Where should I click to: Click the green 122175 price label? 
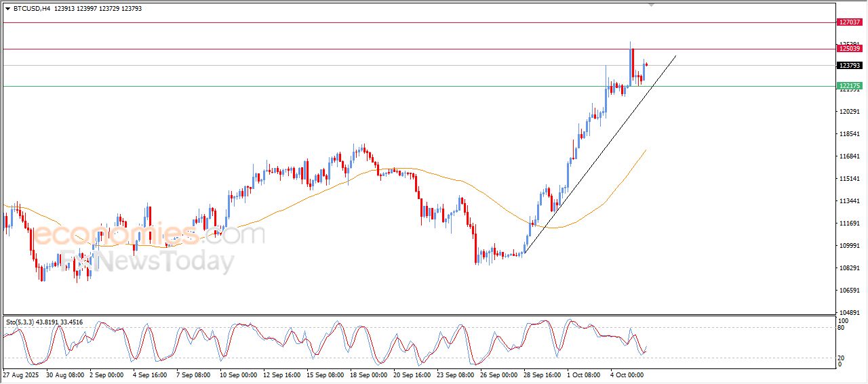pos(850,86)
